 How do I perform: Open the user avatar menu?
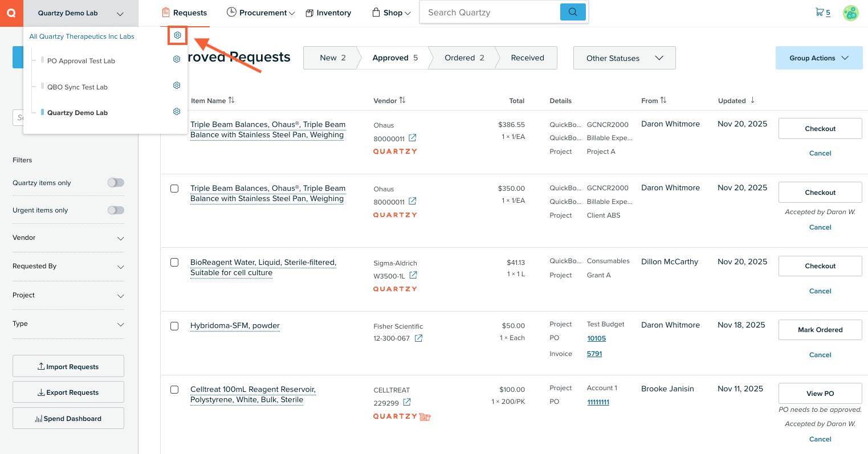pyautogui.click(x=851, y=13)
